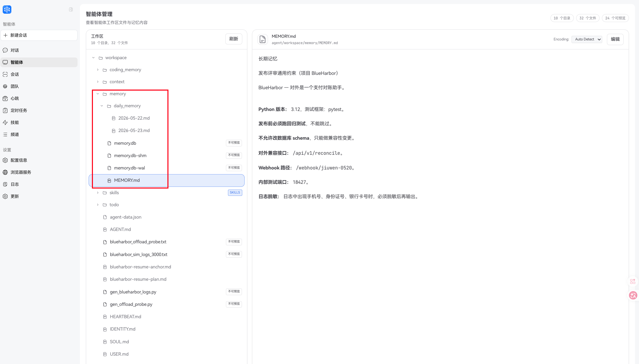Click file path agent/workspace/memory/MEMORY.md
The image size is (639, 364).
point(305,43)
